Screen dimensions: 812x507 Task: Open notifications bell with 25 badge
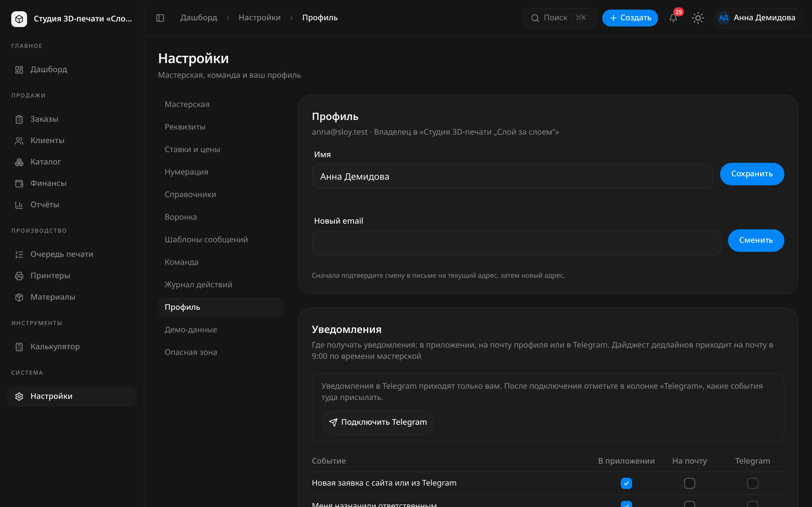click(673, 18)
